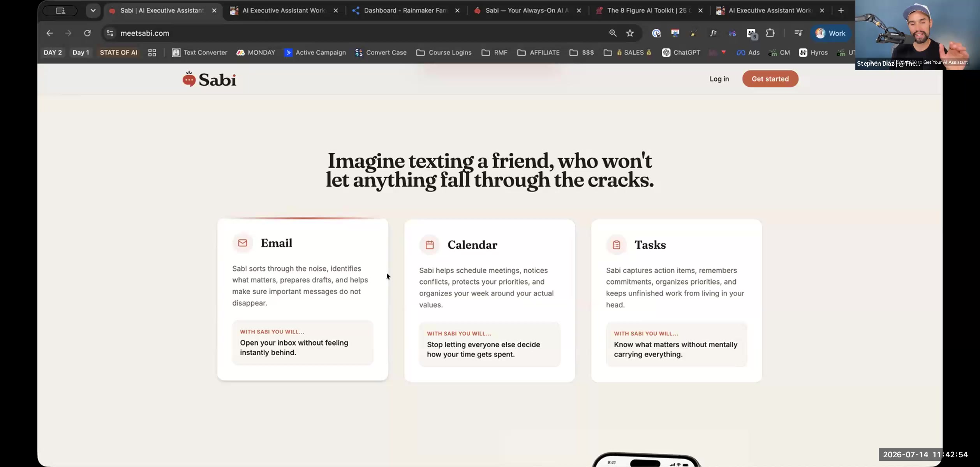Expand the Course Logins bookmark folder
This screenshot has width=980, height=467.
[444, 53]
